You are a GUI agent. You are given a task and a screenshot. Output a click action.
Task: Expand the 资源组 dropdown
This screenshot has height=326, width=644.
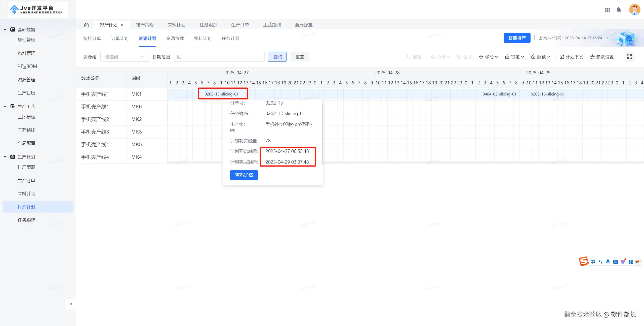(125, 57)
